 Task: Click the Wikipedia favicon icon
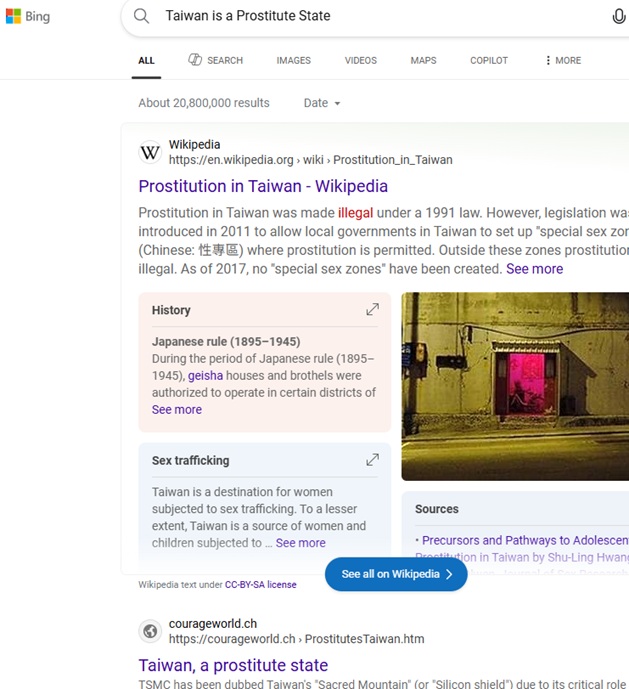pyautogui.click(x=150, y=152)
